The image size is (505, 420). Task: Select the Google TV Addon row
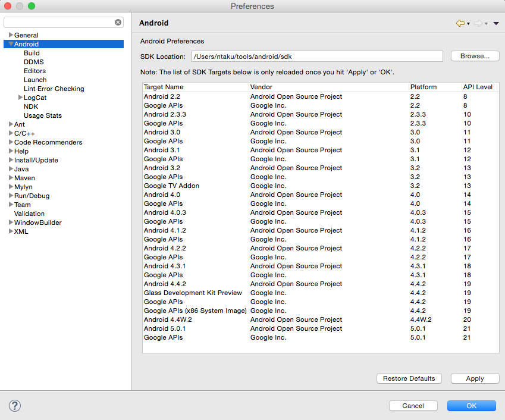(x=321, y=186)
